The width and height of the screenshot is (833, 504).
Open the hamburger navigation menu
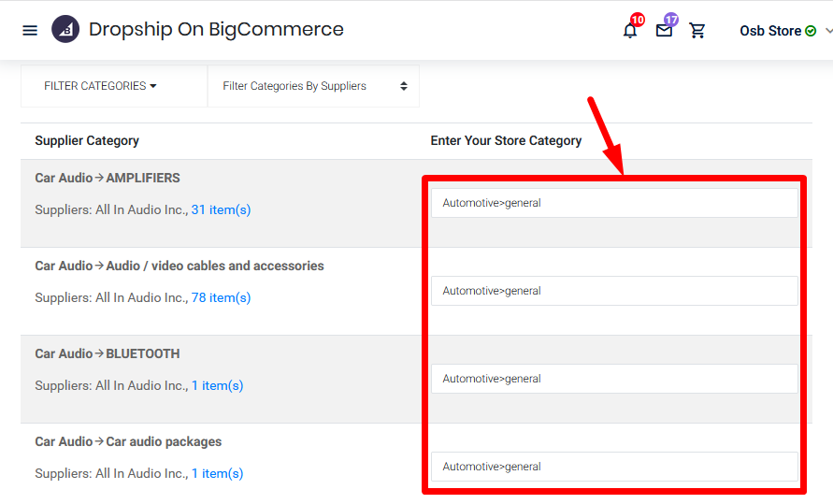coord(30,30)
